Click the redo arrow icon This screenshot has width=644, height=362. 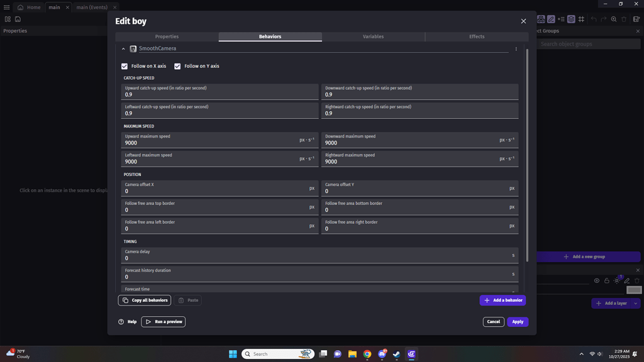click(x=604, y=19)
